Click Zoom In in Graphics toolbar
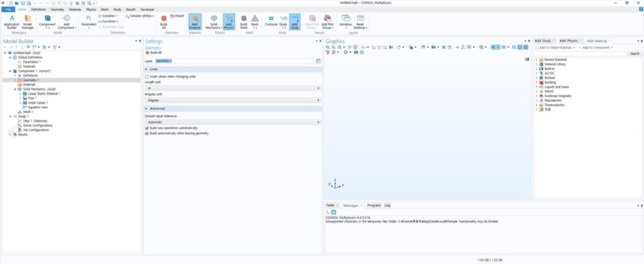This screenshot has width=644, height=264. [328, 47]
